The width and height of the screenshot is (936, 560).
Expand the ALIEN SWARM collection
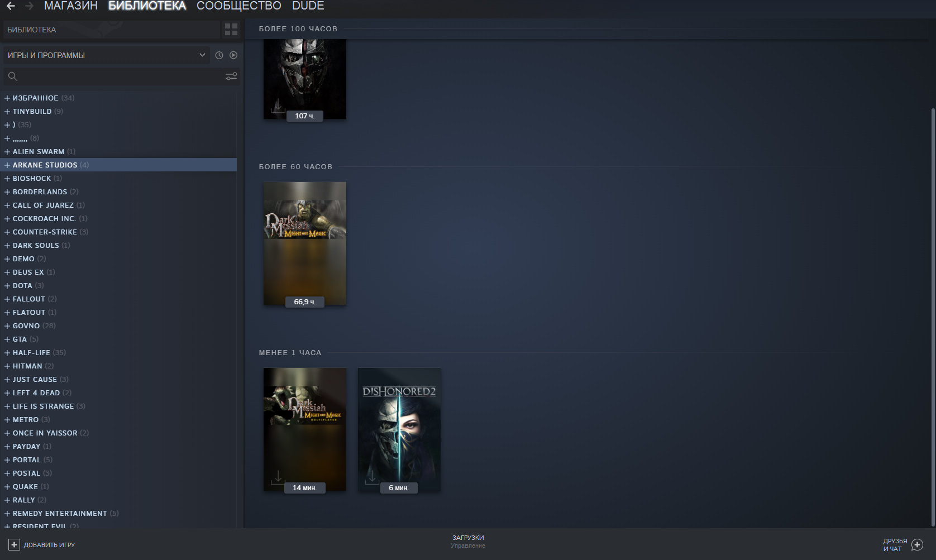[7, 152]
